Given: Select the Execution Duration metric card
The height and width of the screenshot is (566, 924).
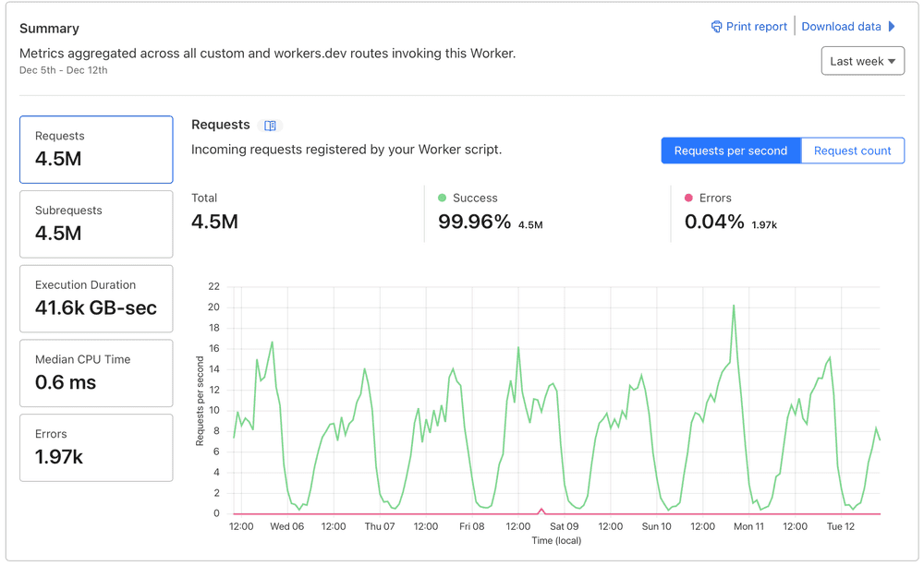Looking at the screenshot, I should point(96,298).
